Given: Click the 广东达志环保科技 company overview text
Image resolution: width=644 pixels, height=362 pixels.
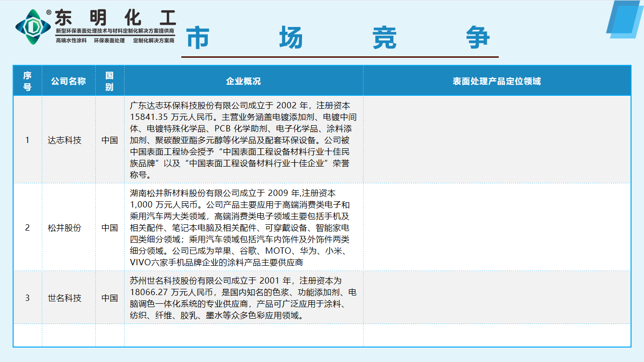Looking at the screenshot, I should pos(243,140).
